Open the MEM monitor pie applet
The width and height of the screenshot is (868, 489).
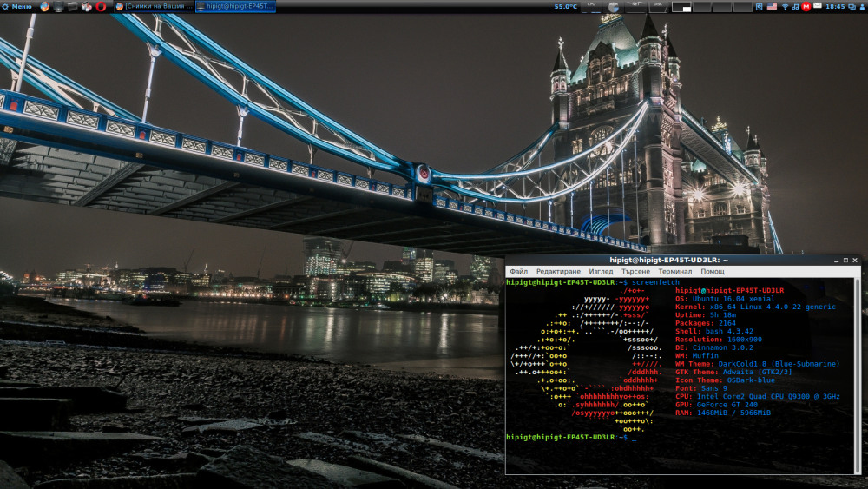(614, 7)
